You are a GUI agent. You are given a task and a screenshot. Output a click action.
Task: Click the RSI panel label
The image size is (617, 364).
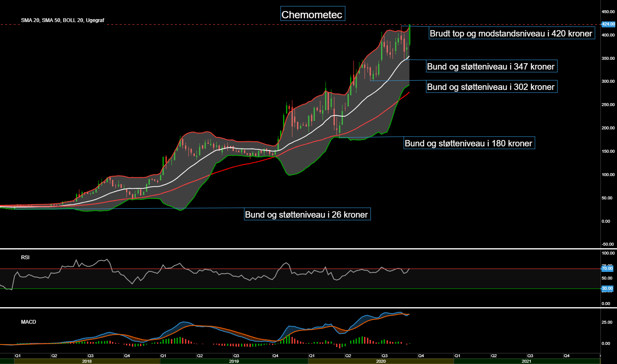click(25, 257)
